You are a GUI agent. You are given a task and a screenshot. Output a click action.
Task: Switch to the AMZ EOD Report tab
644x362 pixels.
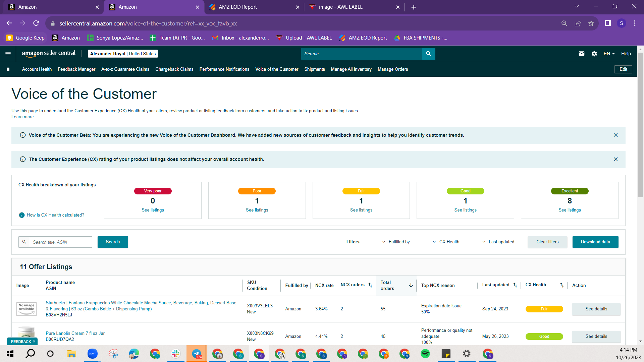point(253,7)
